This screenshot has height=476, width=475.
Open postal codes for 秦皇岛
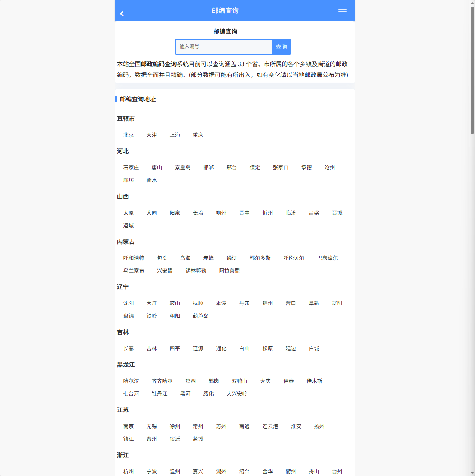pos(183,168)
